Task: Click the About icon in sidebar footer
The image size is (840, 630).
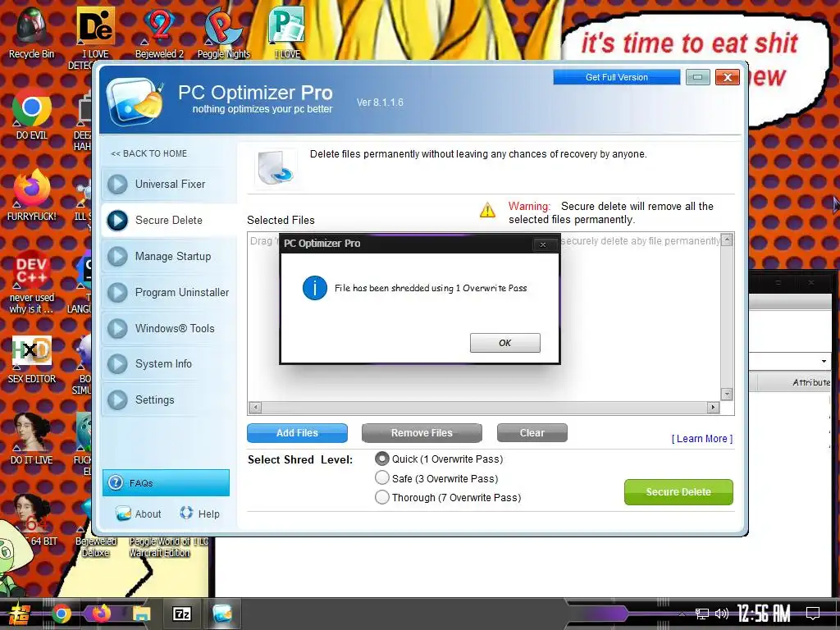Action: [x=123, y=514]
